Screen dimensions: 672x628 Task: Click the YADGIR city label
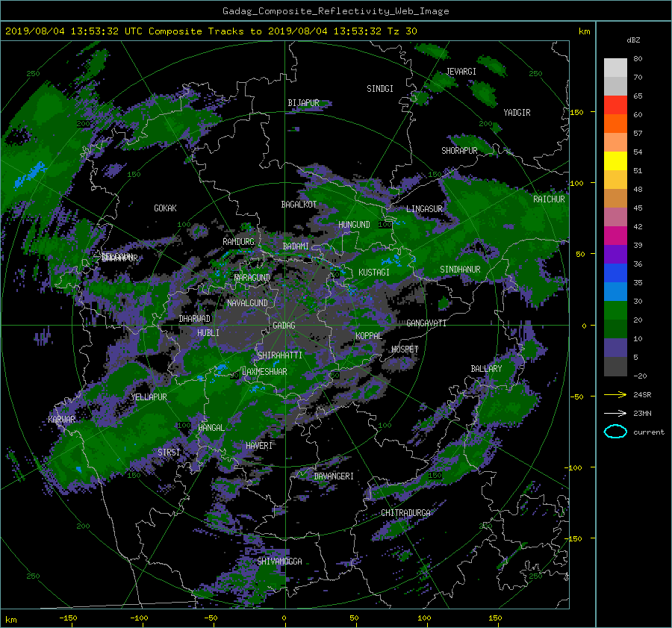(517, 113)
